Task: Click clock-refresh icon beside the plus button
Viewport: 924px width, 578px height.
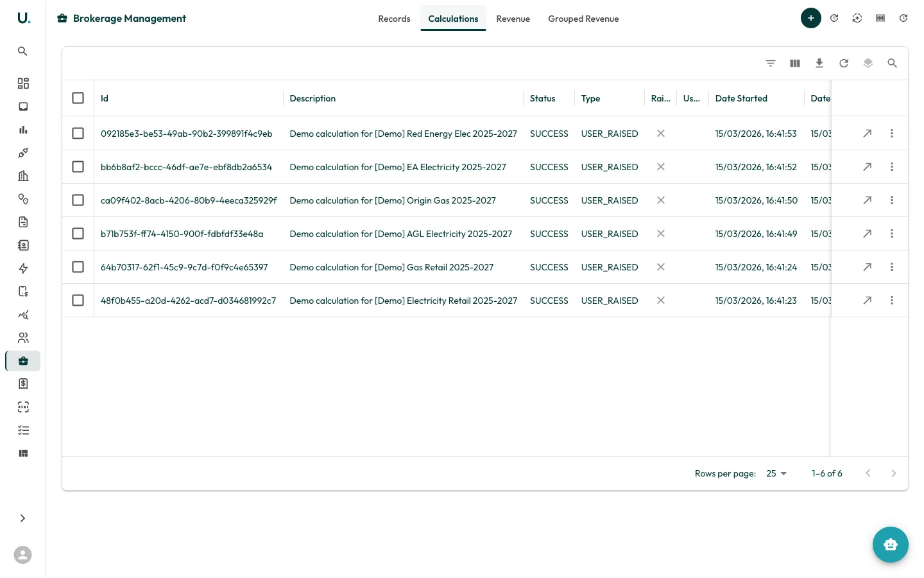Action: pyautogui.click(x=834, y=18)
